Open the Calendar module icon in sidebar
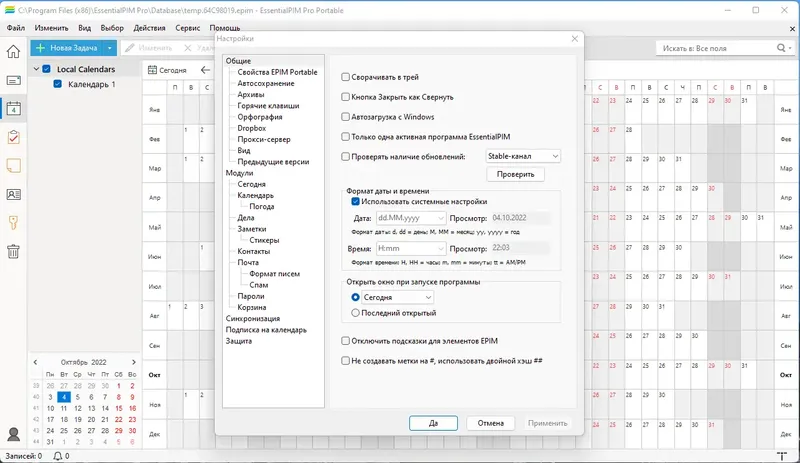 tap(13, 108)
